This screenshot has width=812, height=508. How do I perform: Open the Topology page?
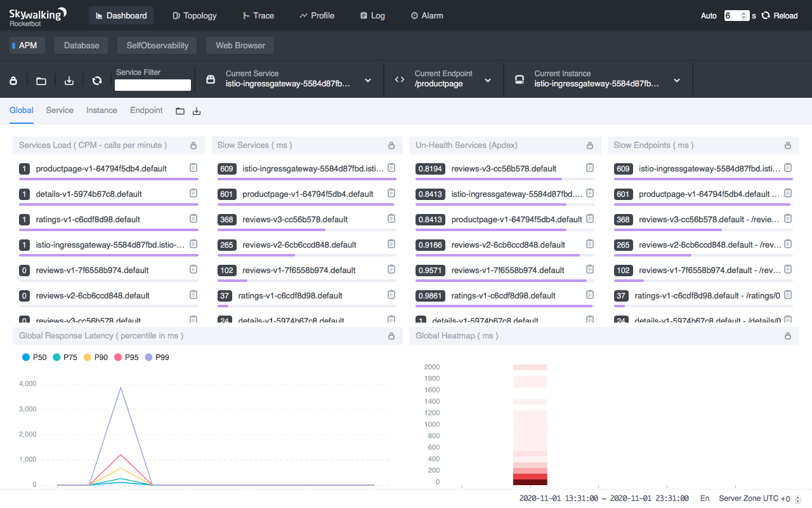(x=195, y=15)
